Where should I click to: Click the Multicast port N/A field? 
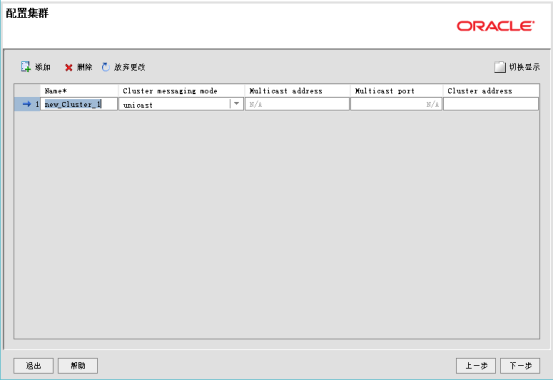click(x=396, y=104)
